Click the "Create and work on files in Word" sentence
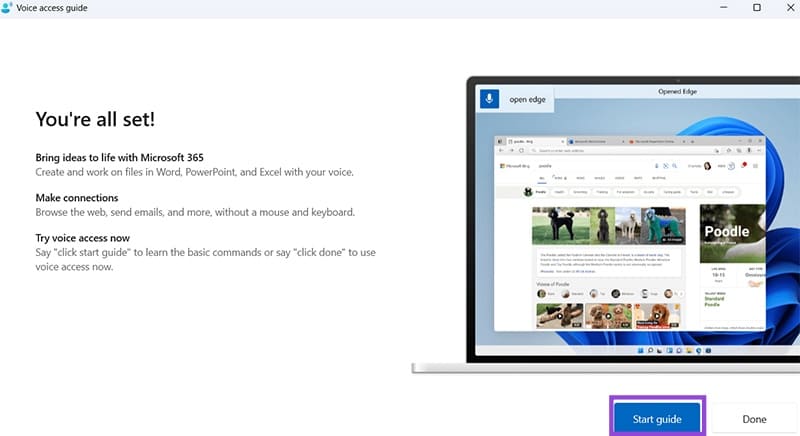This screenshot has width=800, height=436. tap(194, 172)
